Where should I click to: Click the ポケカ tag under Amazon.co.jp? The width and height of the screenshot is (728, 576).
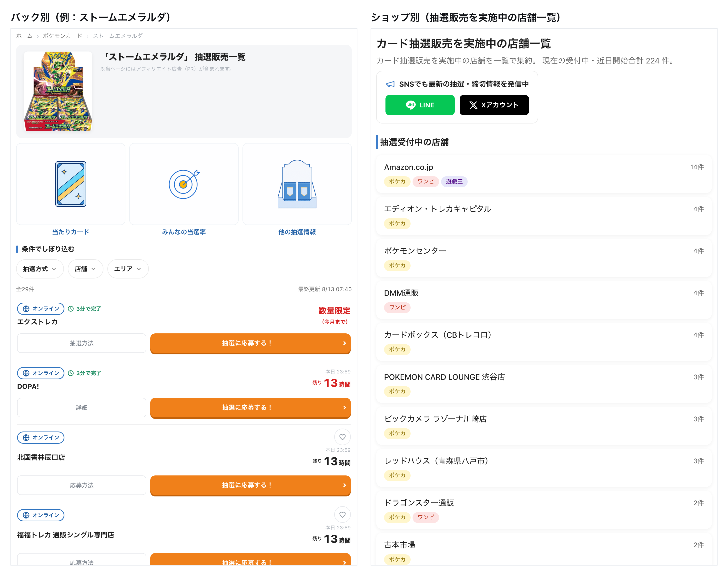(397, 181)
